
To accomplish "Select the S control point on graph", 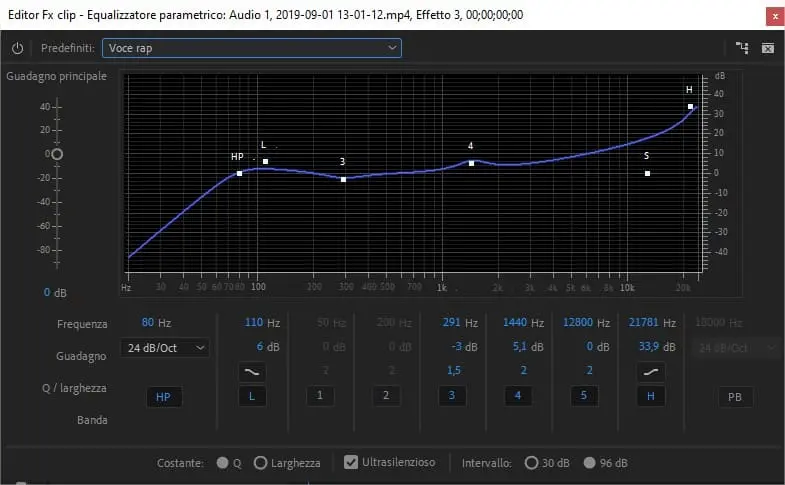I will coord(647,174).
